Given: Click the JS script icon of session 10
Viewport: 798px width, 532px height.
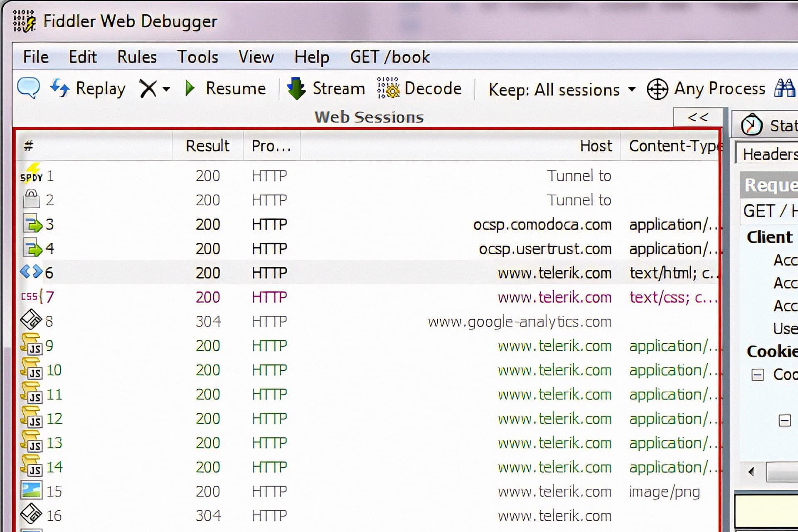Looking at the screenshot, I should [32, 369].
